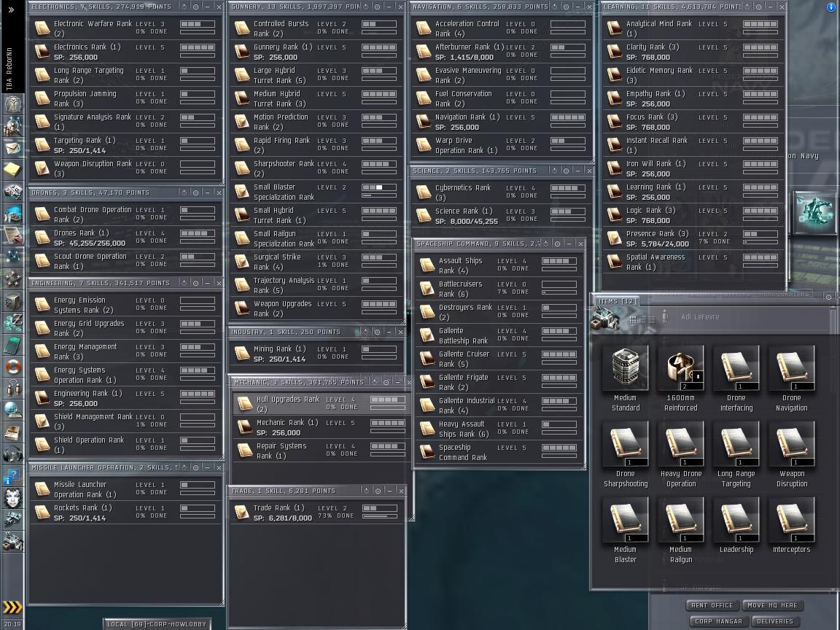Click the blue info icon at top-right corner
840x630 pixels.
pyautogui.click(x=831, y=7)
